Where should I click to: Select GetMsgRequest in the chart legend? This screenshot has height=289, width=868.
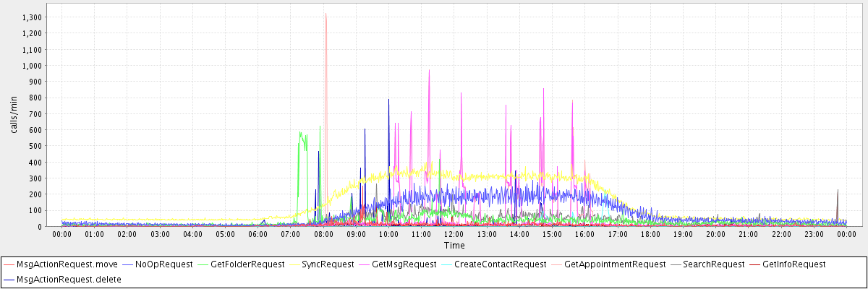(404, 264)
